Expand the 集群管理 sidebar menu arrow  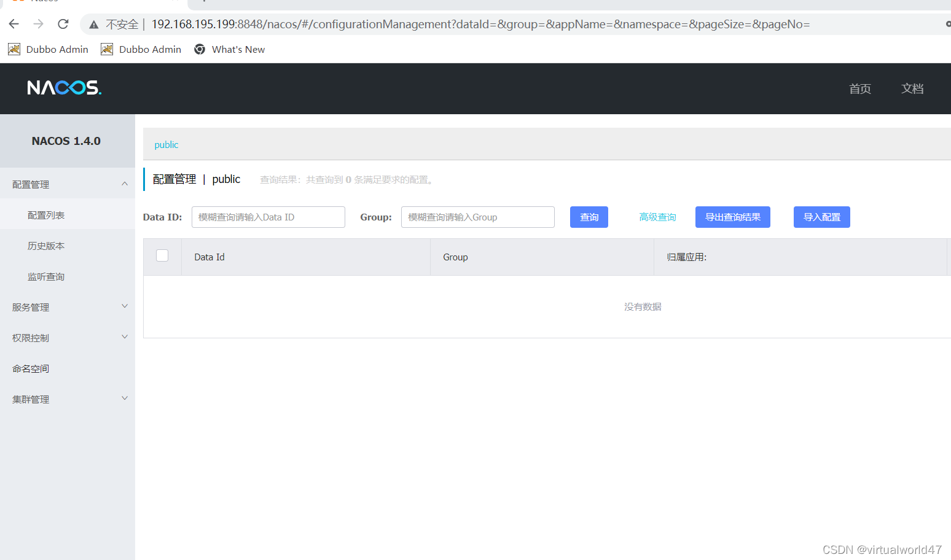[x=125, y=398]
